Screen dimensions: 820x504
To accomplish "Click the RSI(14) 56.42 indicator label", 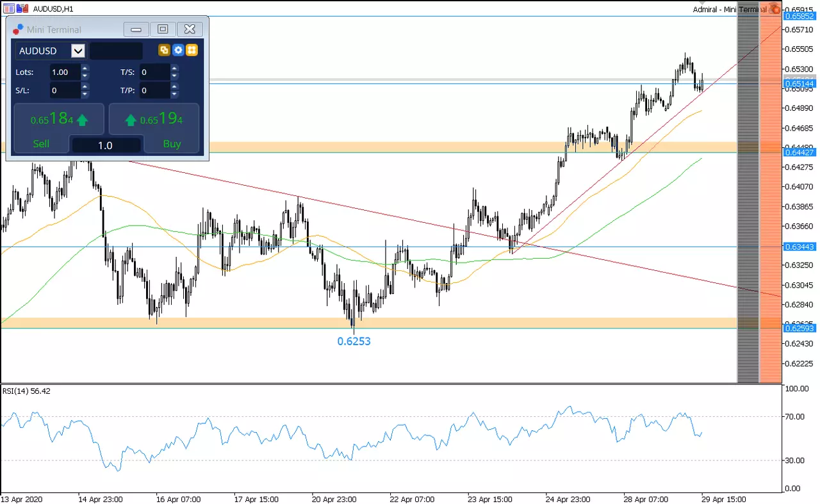I will 27,391.
